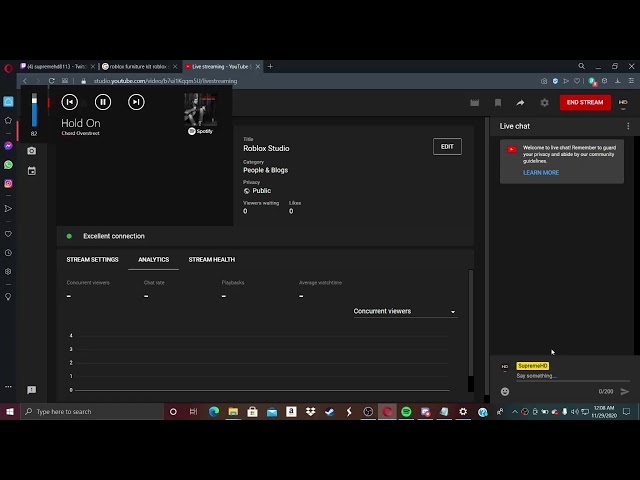Open a new browser tab
Viewport: 640px width, 480px height.
[x=270, y=66]
